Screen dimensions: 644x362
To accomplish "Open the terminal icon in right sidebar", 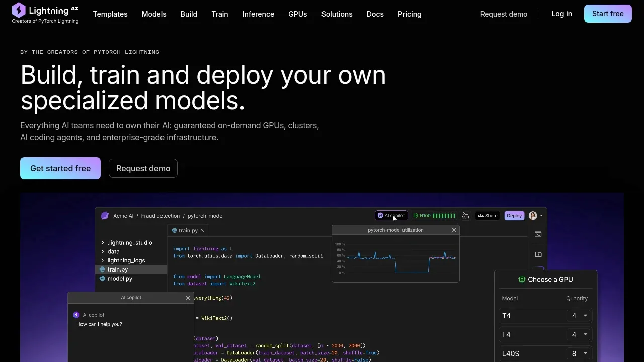I will point(538,234).
